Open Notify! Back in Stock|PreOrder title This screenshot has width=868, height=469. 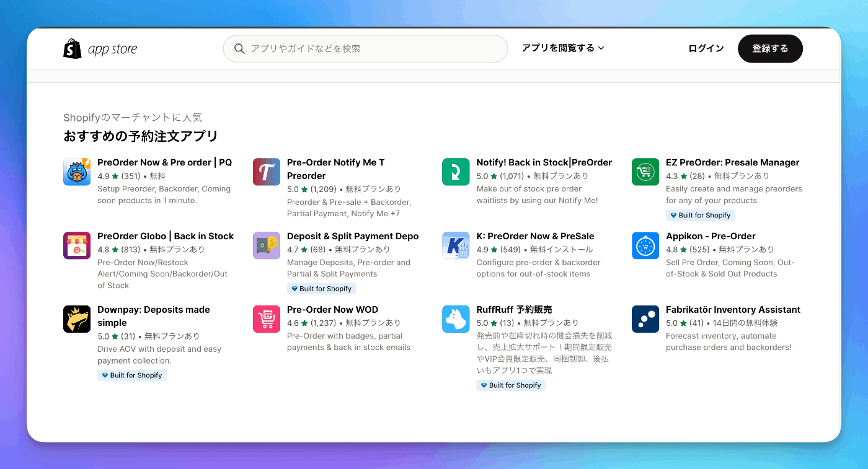pos(544,162)
